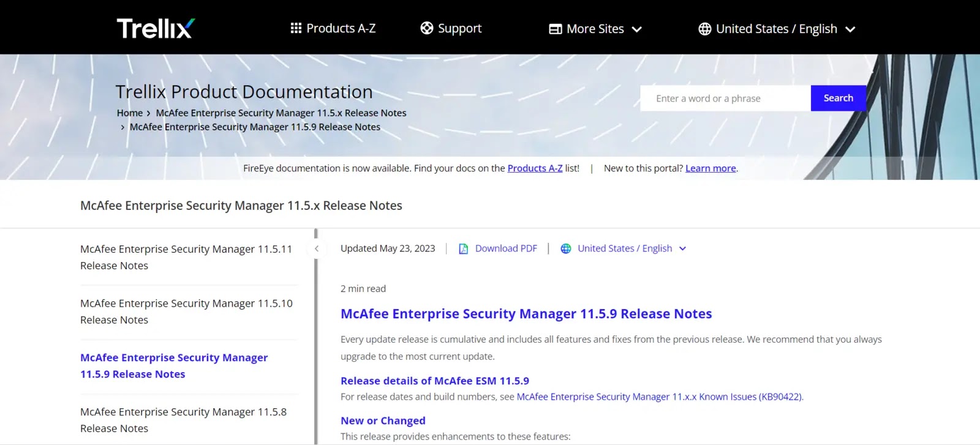Click the 11.5.9 Release Notes article title

click(x=526, y=313)
